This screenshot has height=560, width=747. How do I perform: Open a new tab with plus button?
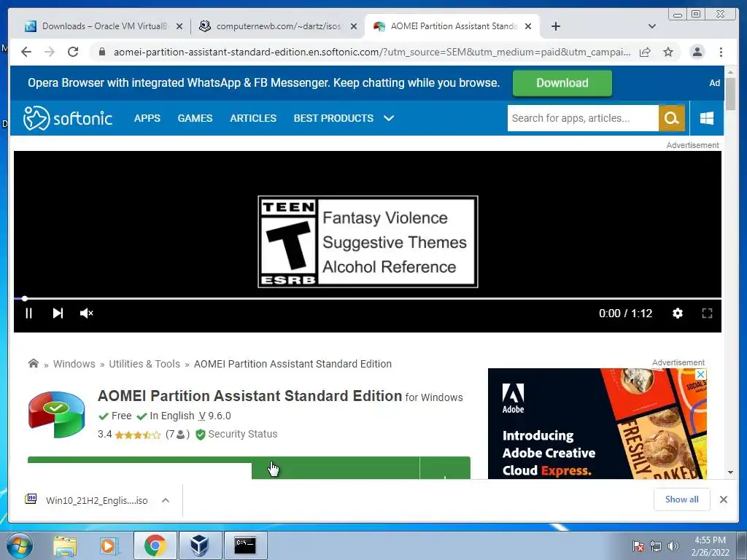point(555,26)
